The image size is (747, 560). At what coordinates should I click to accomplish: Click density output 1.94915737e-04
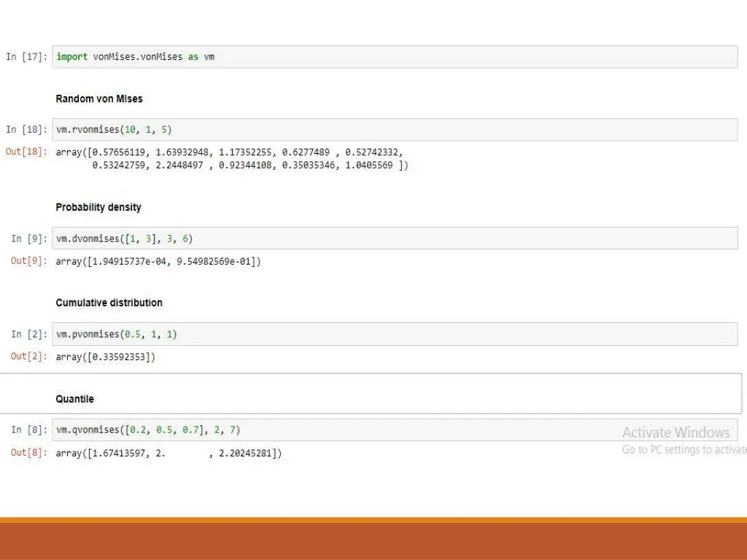pyautogui.click(x=129, y=262)
